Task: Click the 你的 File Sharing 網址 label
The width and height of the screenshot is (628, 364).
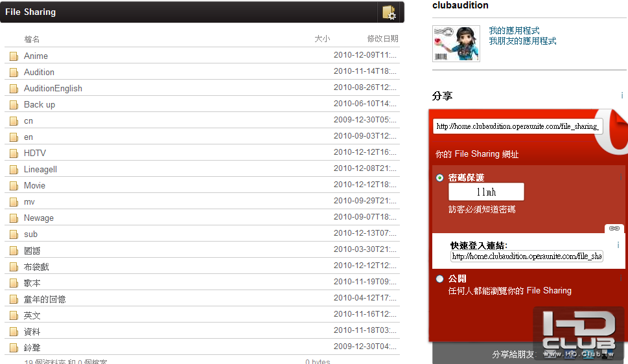Action: click(477, 154)
